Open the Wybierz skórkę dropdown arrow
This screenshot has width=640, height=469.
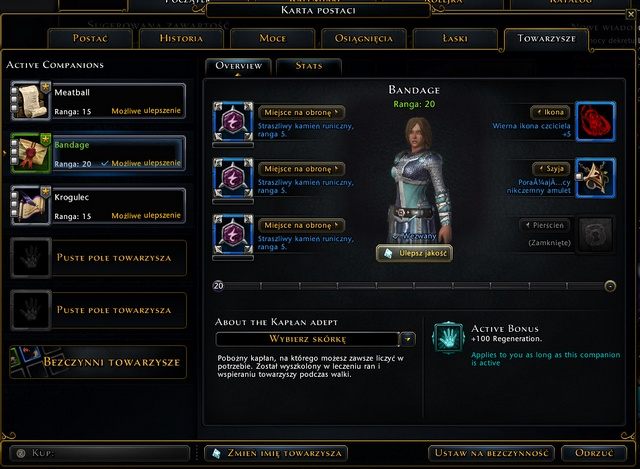[407, 339]
